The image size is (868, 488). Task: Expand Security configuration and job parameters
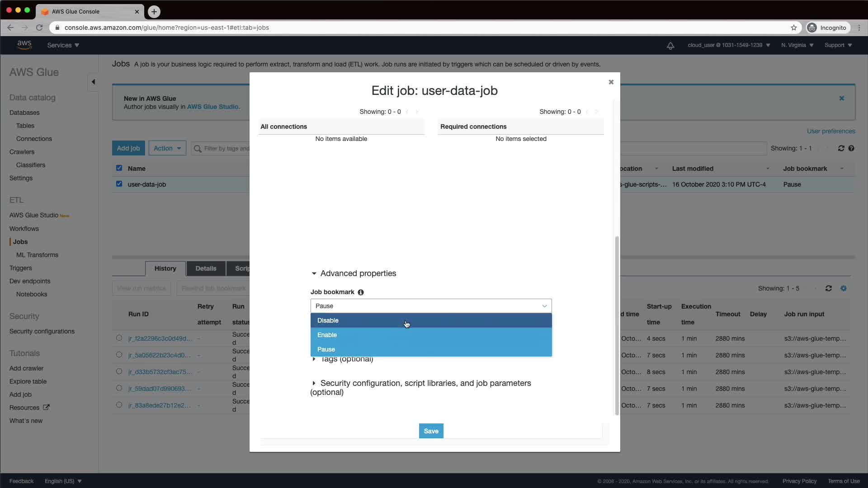click(314, 383)
